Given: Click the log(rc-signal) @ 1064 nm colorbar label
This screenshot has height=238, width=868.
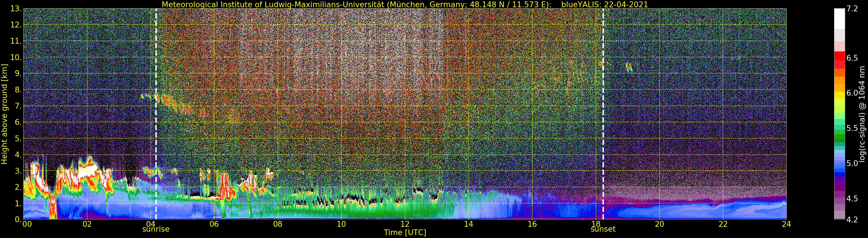Looking at the screenshot, I should (x=862, y=114).
